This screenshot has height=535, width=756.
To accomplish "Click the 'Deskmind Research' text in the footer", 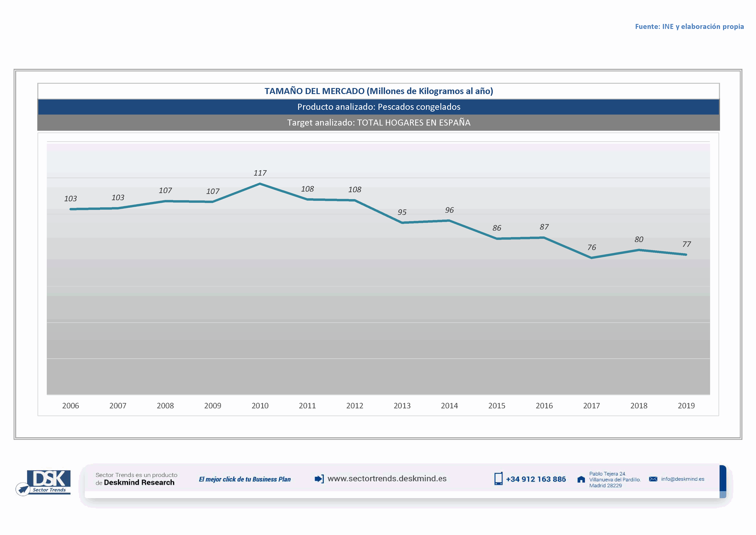I will 139,483.
